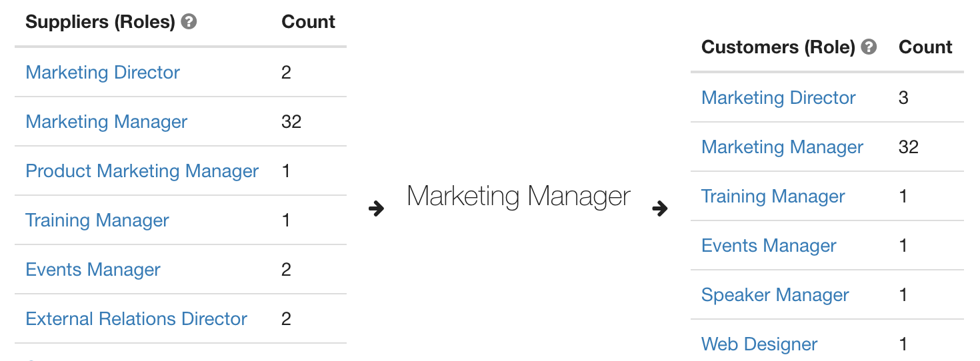Viewport: 980px width, 361px height.
Task: Open Marketing Director in Customers list
Action: point(779,98)
